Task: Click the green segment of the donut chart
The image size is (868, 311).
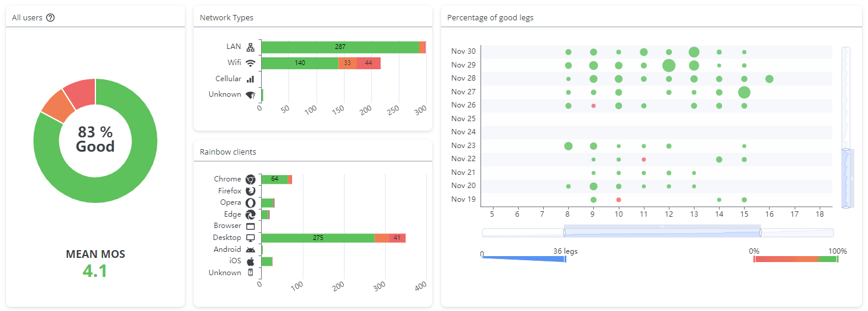Action: 119,191
